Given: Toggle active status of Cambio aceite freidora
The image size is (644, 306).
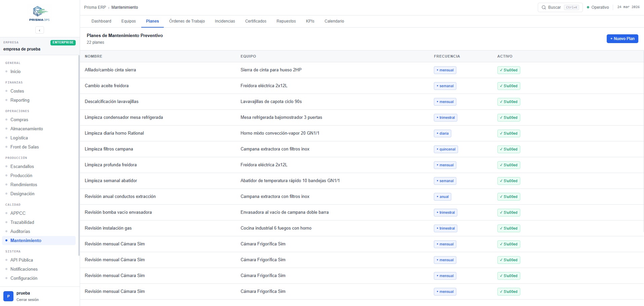Looking at the screenshot, I should coord(508,86).
